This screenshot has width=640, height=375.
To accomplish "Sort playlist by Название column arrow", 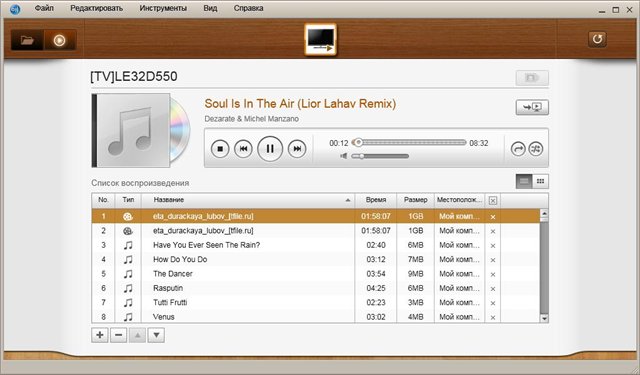I will coord(348,200).
